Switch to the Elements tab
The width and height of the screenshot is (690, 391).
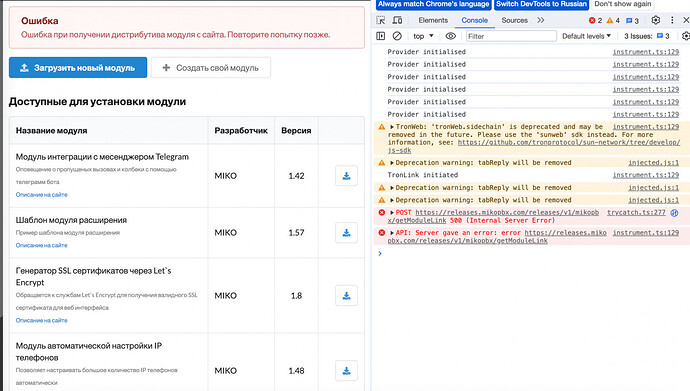(x=433, y=20)
